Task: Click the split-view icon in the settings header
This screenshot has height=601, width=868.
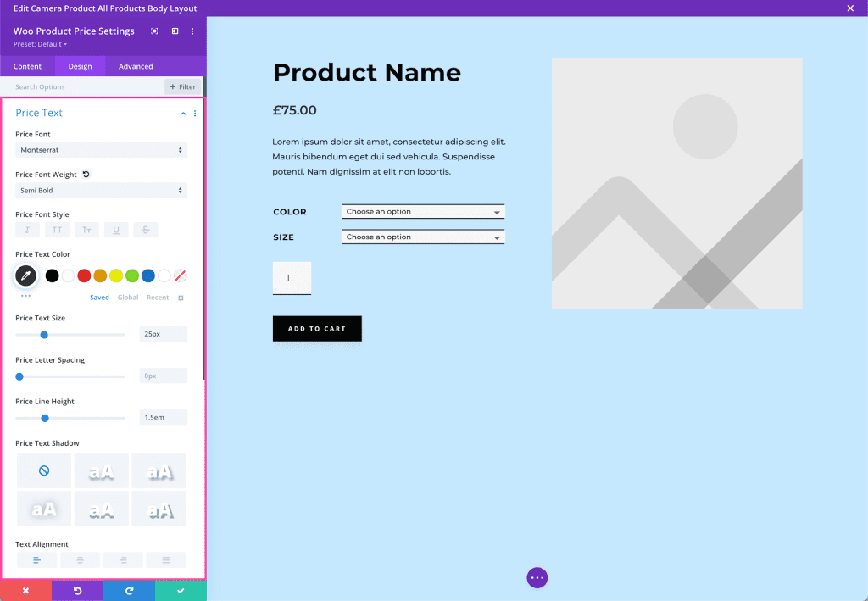Action: point(173,31)
